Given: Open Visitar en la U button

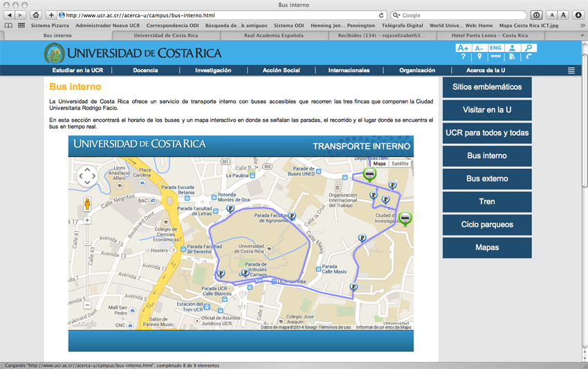Looking at the screenshot, I should point(487,110).
